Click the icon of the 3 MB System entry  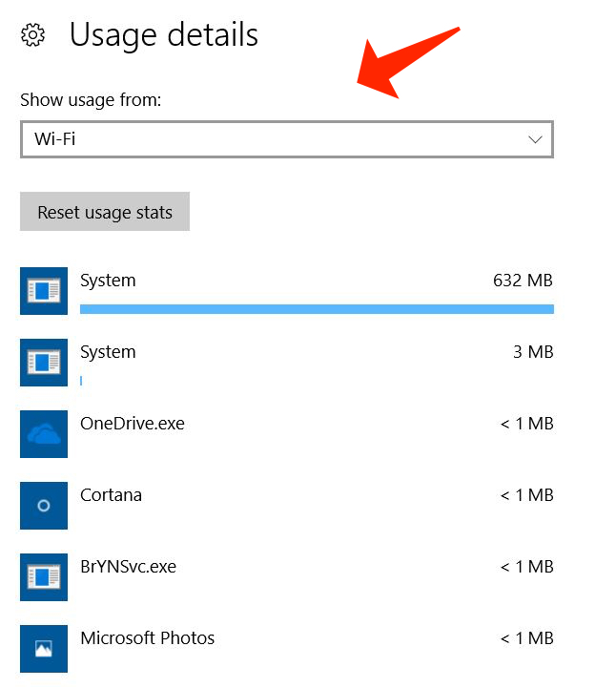[44, 363]
